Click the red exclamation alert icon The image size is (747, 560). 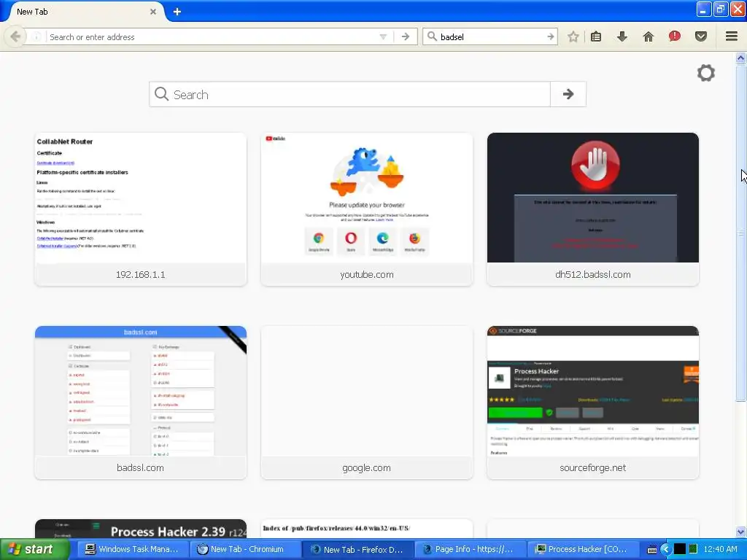(675, 36)
